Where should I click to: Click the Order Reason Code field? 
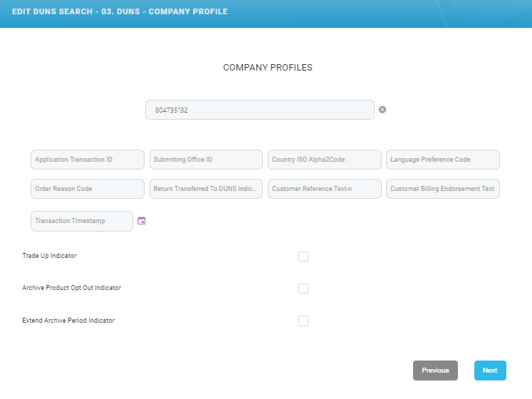pyautogui.click(x=88, y=189)
